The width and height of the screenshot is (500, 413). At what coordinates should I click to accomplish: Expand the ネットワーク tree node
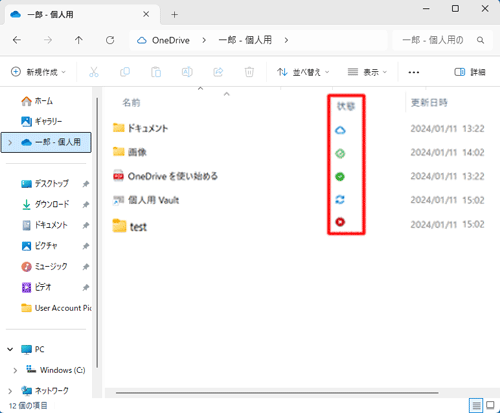pyautogui.click(x=10, y=391)
